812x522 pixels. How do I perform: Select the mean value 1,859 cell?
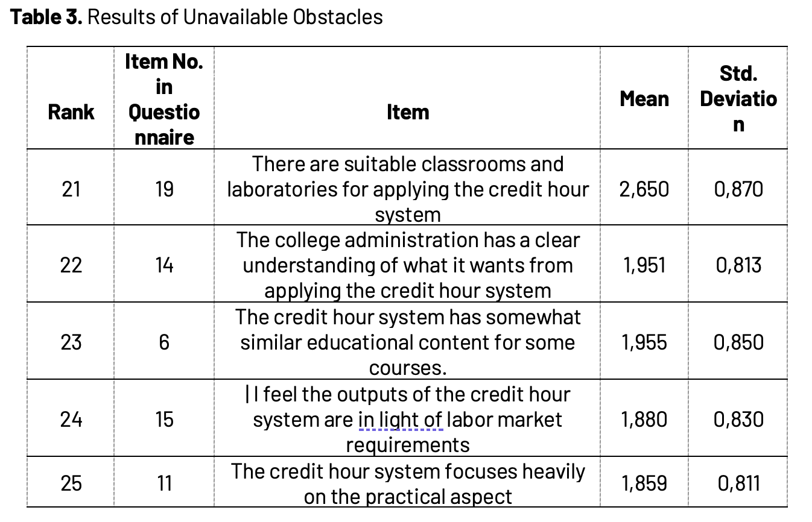coord(644,483)
